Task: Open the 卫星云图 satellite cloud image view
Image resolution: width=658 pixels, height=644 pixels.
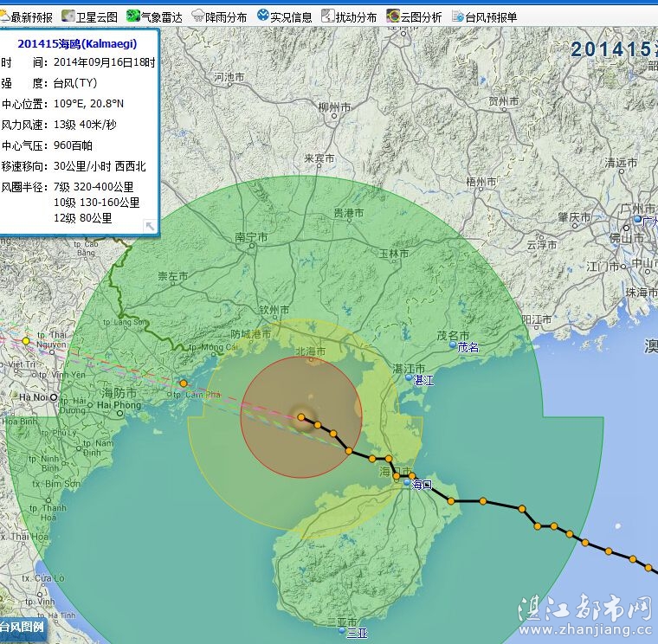Action: coord(90,16)
